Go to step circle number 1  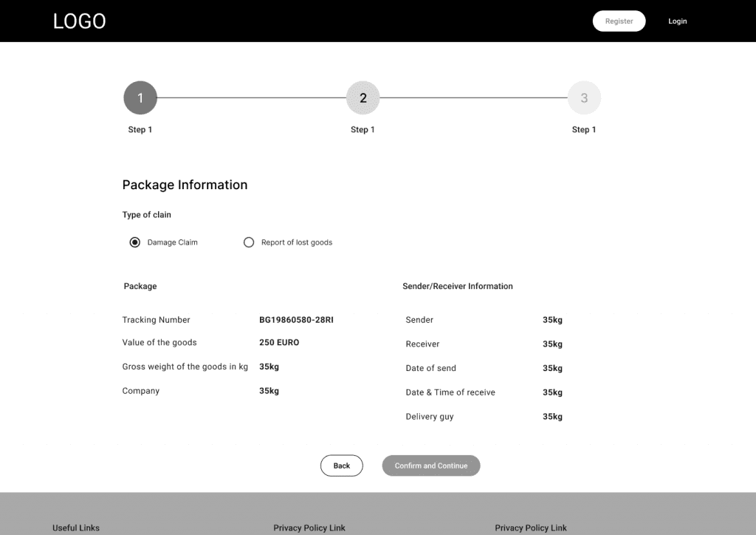(x=140, y=98)
